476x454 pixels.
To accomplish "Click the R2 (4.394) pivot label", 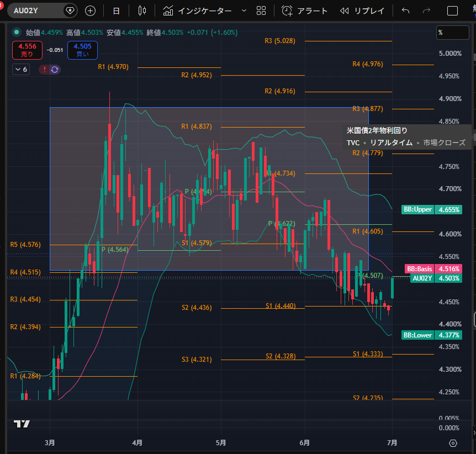I will tap(25, 327).
